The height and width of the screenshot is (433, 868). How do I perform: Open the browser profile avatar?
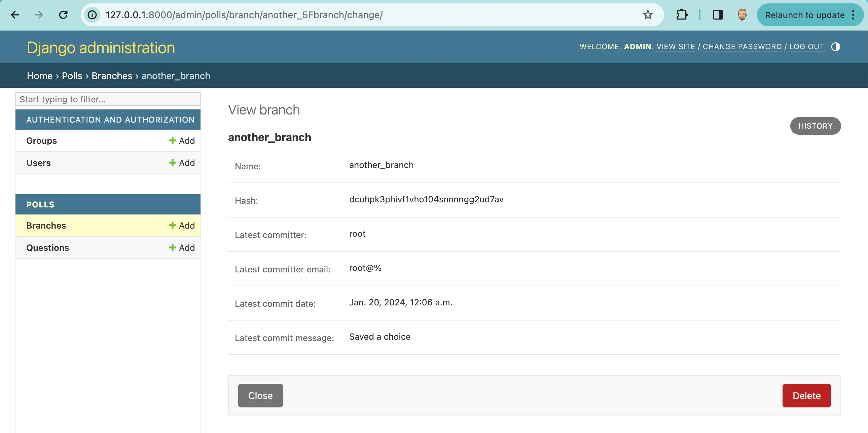[742, 15]
